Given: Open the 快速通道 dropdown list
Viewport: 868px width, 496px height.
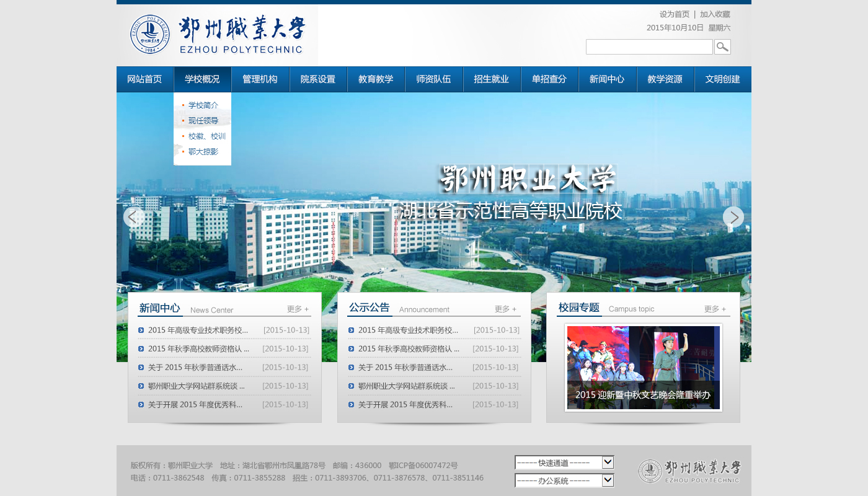Looking at the screenshot, I should coord(564,463).
